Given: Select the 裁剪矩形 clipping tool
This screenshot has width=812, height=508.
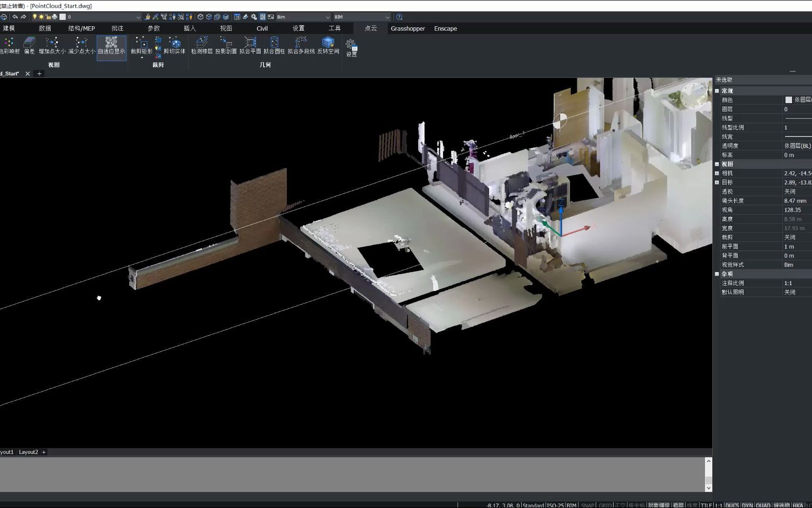Looking at the screenshot, I should (x=141, y=47).
